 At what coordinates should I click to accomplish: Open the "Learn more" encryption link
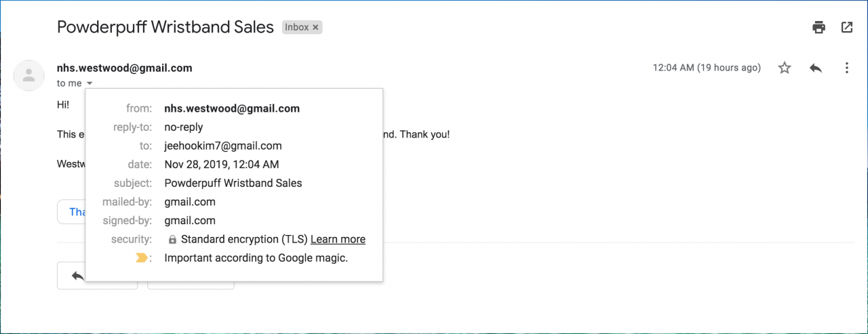tap(338, 239)
